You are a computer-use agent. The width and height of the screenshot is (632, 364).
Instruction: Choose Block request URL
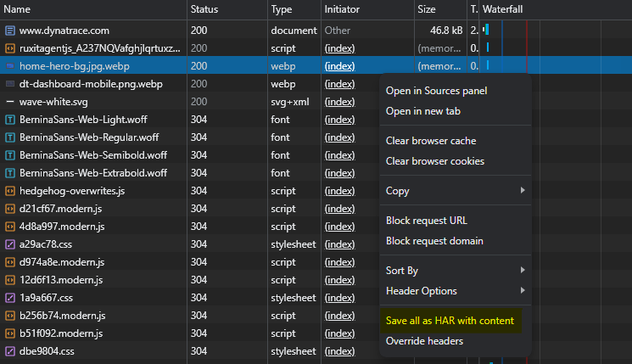pyautogui.click(x=426, y=221)
